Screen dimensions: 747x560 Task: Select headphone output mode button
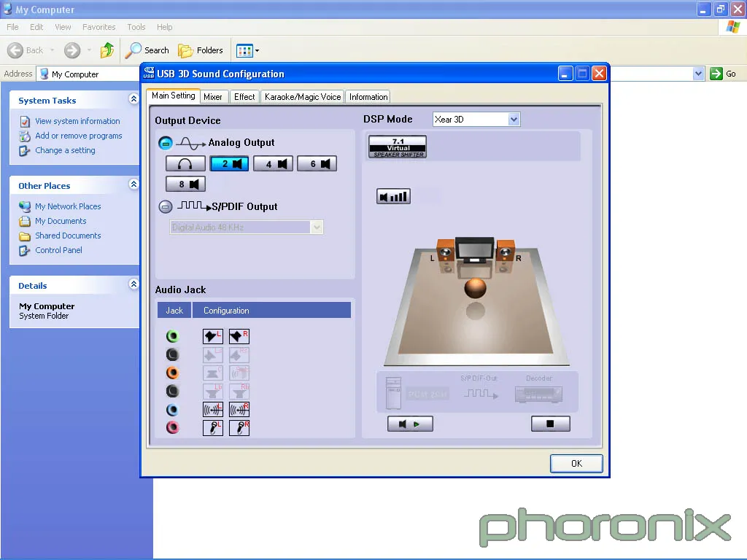click(185, 164)
